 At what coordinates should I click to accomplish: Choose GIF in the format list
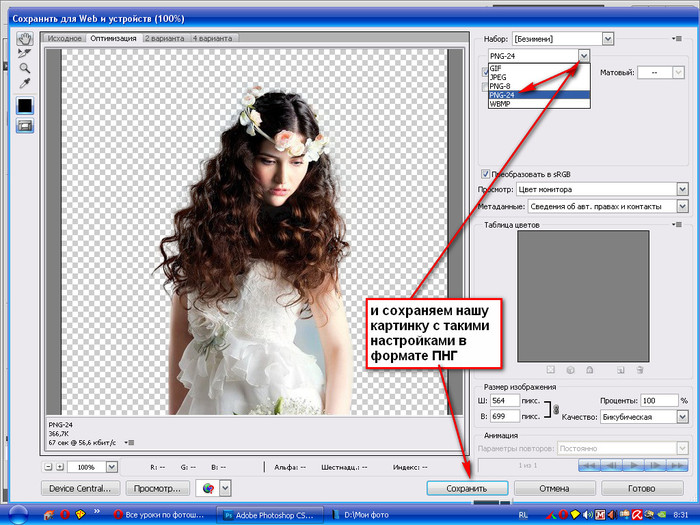point(539,68)
